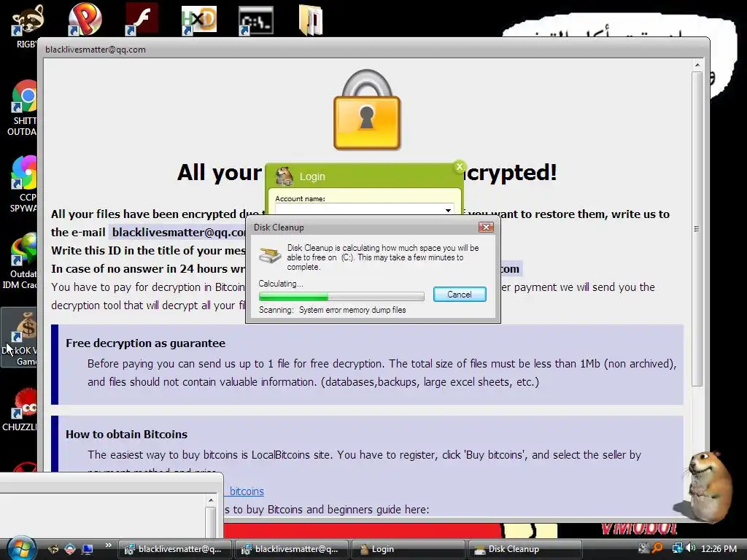Switch to Disk Cleanup taskbar item
The image size is (747, 560).
point(525,549)
